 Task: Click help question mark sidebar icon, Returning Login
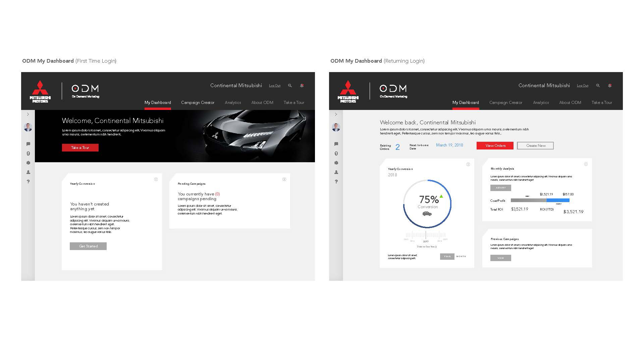point(336,182)
